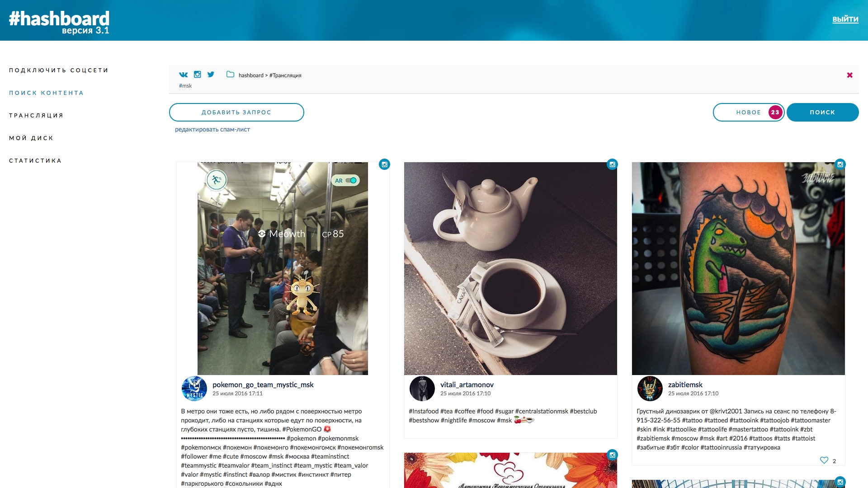Image resolution: width=868 pixels, height=488 pixels.
Task: Open Мой диск in sidebar
Action: click(31, 138)
